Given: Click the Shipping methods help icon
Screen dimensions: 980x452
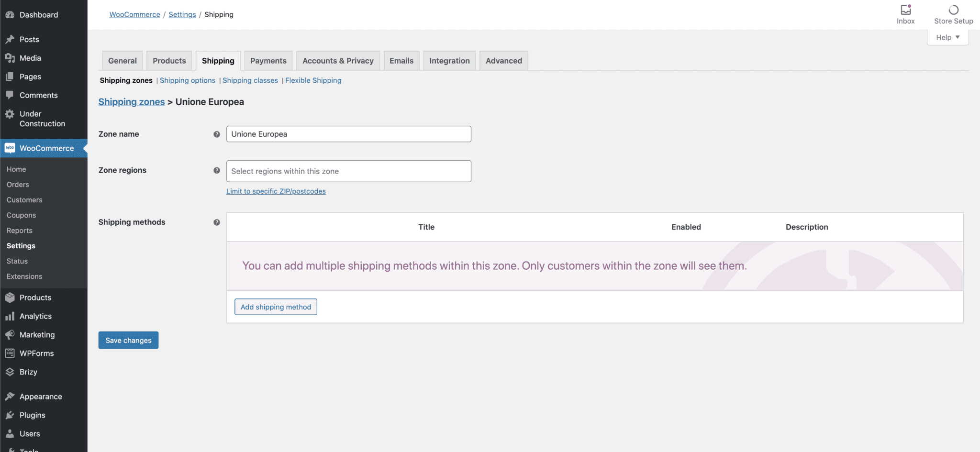Looking at the screenshot, I should (217, 222).
